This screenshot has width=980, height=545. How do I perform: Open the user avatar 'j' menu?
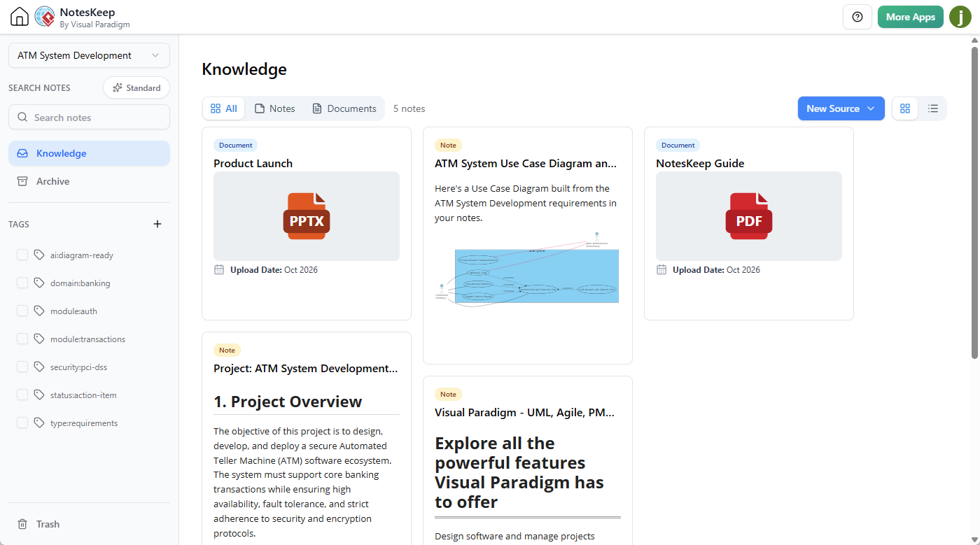960,17
